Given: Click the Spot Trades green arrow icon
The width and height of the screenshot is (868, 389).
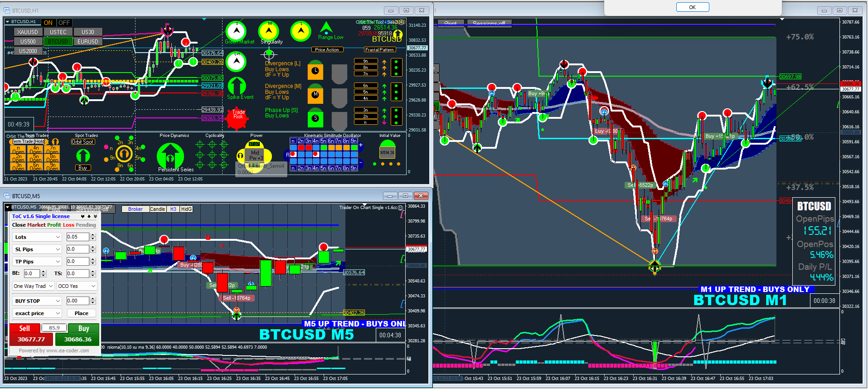Looking at the screenshot, I should (83, 156).
